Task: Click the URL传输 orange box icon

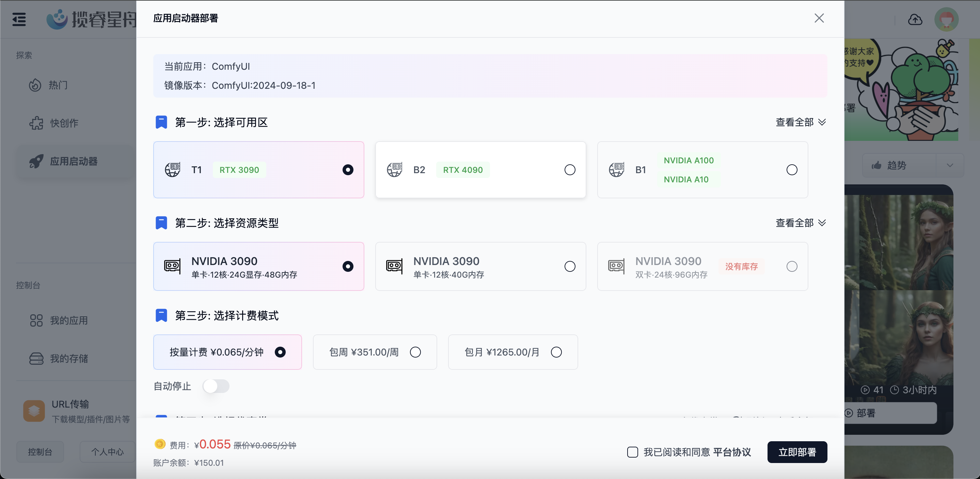Action: click(x=34, y=411)
